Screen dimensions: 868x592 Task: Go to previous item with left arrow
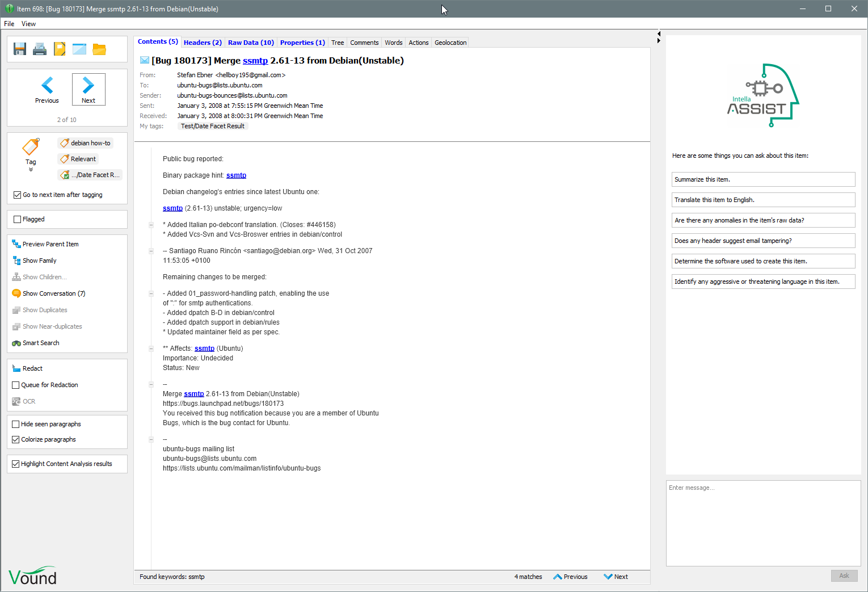(x=47, y=90)
